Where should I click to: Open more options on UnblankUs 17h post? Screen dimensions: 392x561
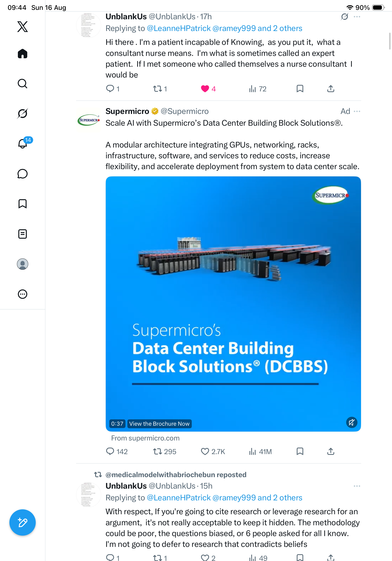(x=357, y=17)
